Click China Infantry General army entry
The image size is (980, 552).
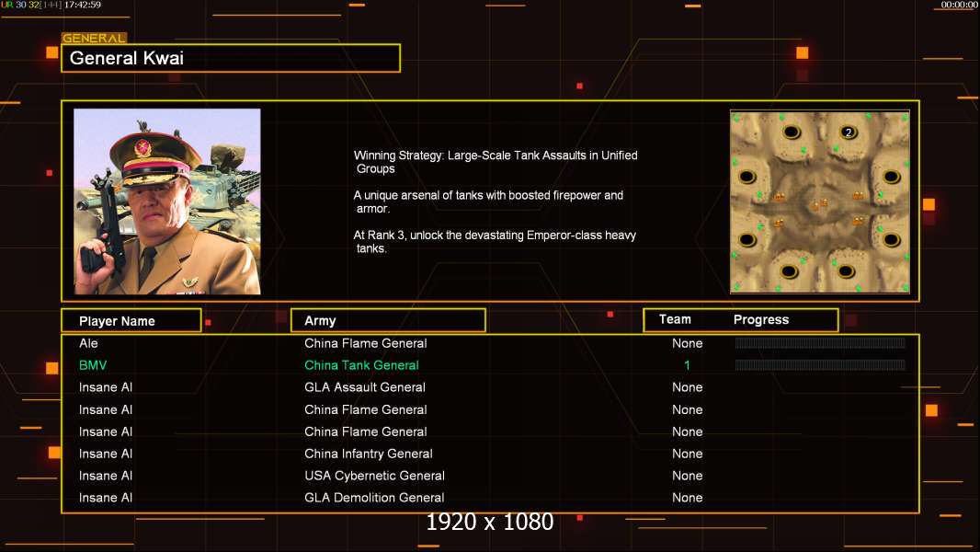click(x=368, y=454)
